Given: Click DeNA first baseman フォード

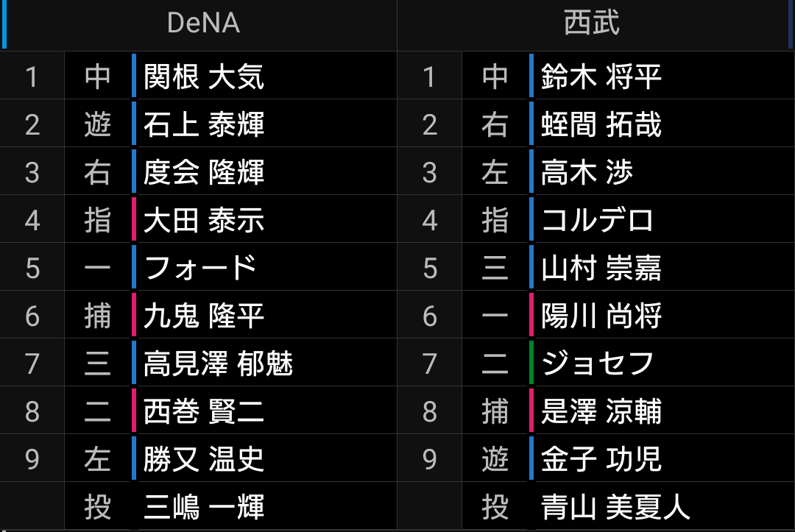Looking at the screenshot, I should (x=200, y=268).
